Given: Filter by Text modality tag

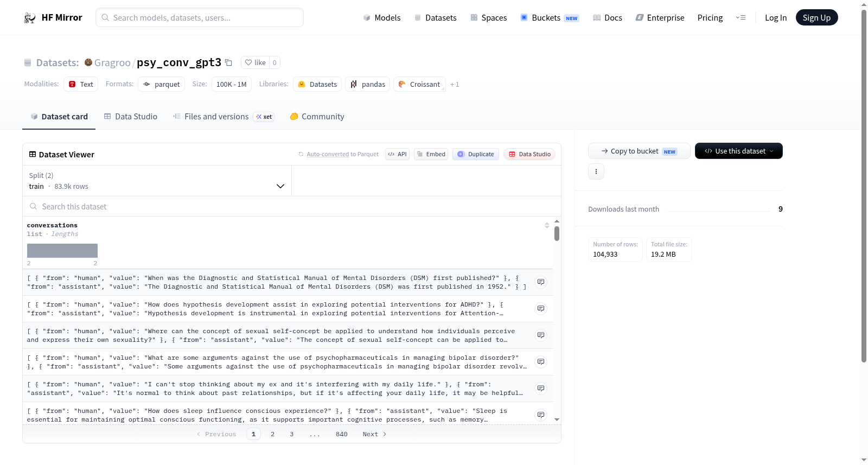Looking at the screenshot, I should pos(81,84).
